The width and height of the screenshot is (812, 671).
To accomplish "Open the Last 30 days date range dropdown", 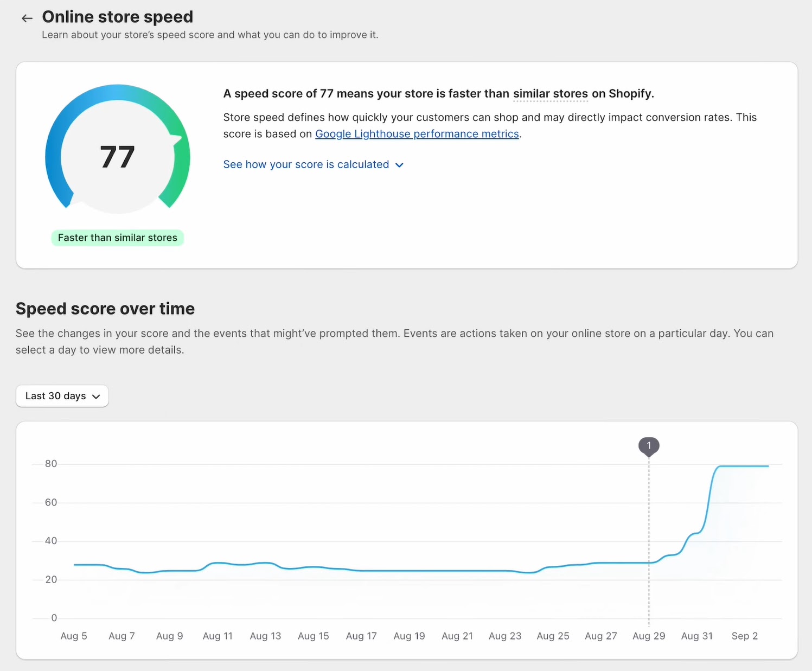I will pos(61,396).
